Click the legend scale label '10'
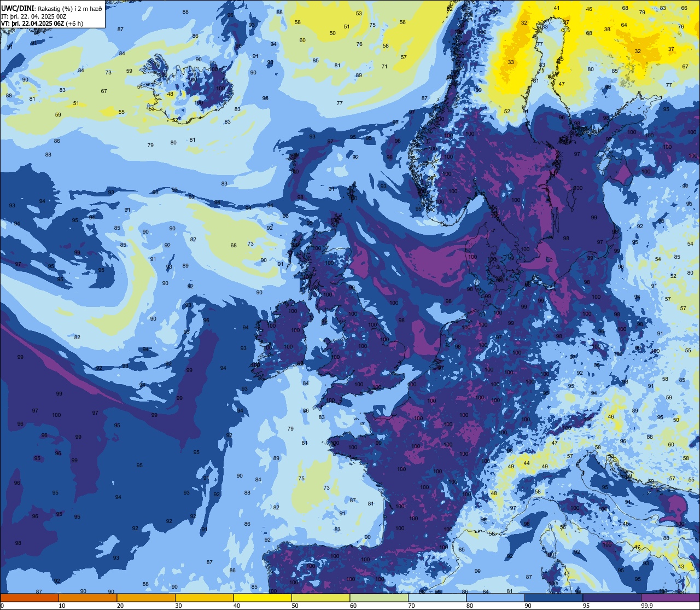 point(62,606)
